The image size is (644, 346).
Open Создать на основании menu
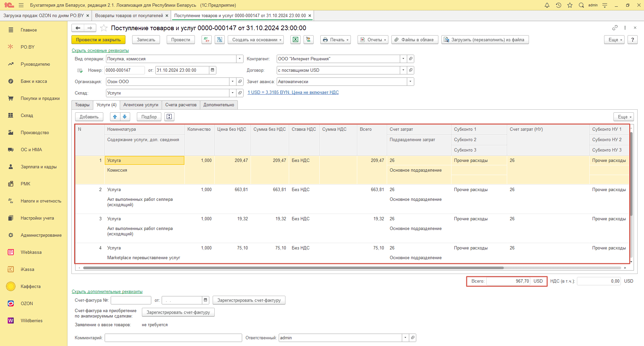[x=256, y=40]
